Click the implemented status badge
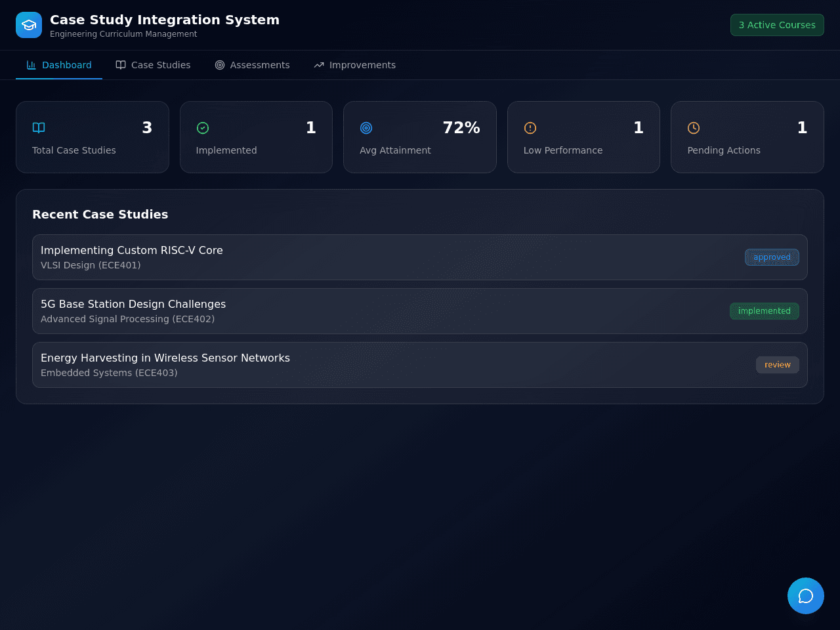Screen dimensions: 840x630 (765, 311)
